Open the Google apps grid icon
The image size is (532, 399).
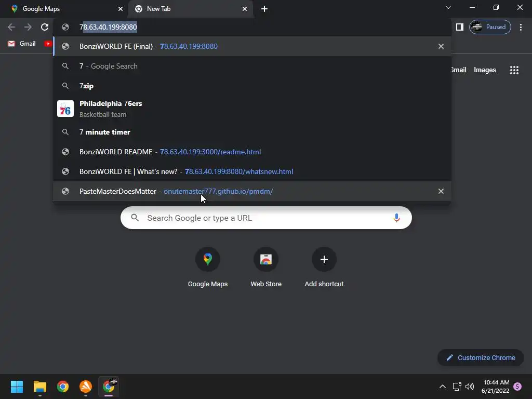coord(514,70)
